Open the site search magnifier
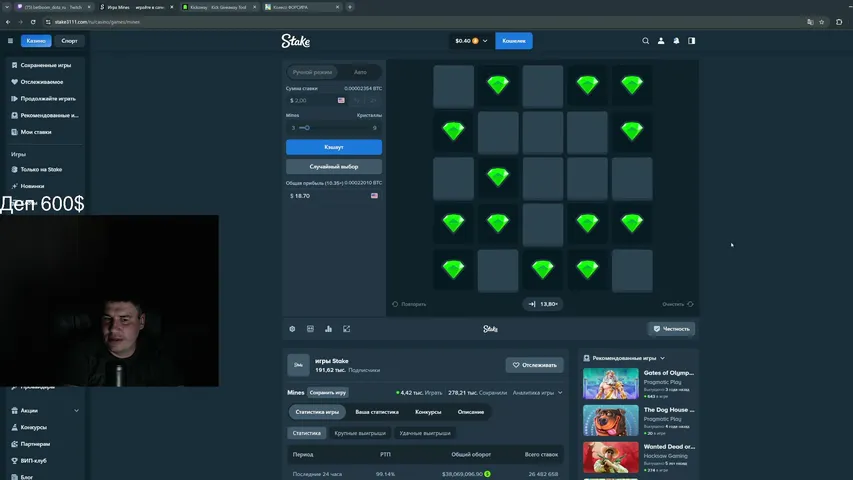Viewport: 853px width, 480px height. pyautogui.click(x=645, y=41)
